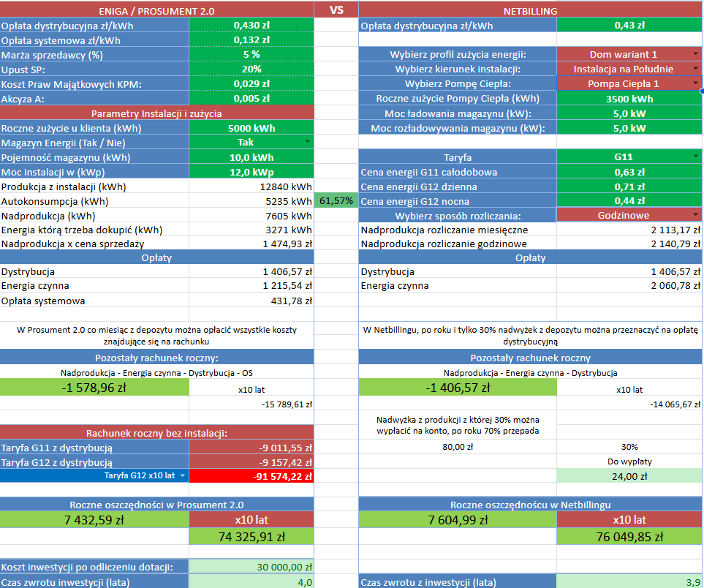Select the heat pump consumption 3500 kWh cell
This screenshot has height=588, width=704.
point(629,99)
